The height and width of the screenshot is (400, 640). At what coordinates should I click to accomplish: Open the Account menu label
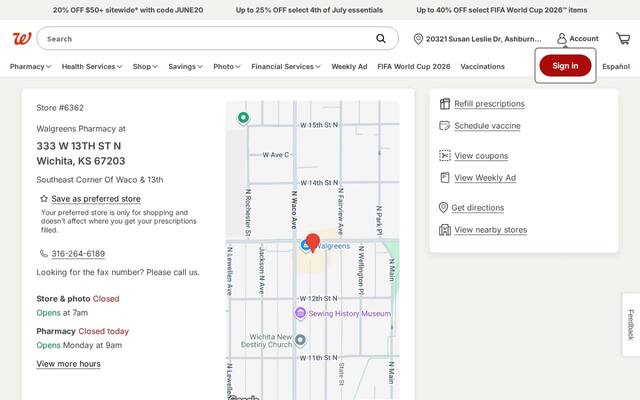(x=584, y=38)
